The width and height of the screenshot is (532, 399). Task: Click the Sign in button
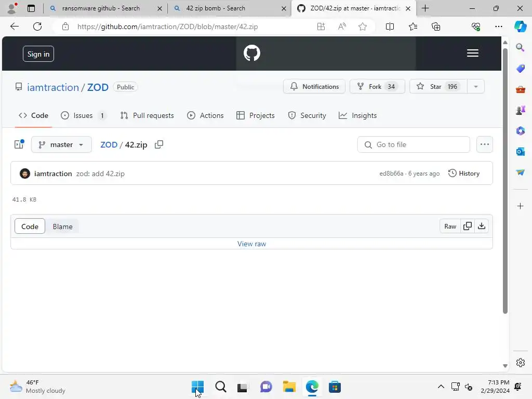pos(38,54)
